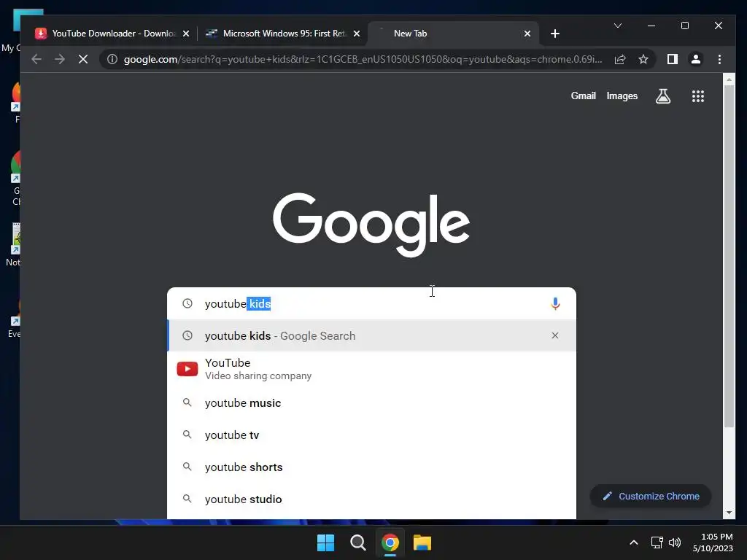Image resolution: width=747 pixels, height=560 pixels.
Task: Bookmark this tab with star icon
Action: (643, 59)
